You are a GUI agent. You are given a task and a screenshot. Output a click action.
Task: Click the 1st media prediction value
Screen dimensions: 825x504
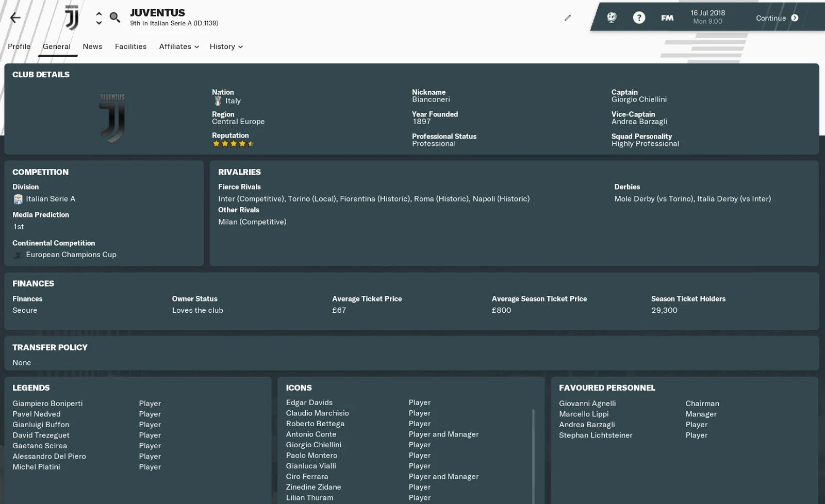coord(19,227)
